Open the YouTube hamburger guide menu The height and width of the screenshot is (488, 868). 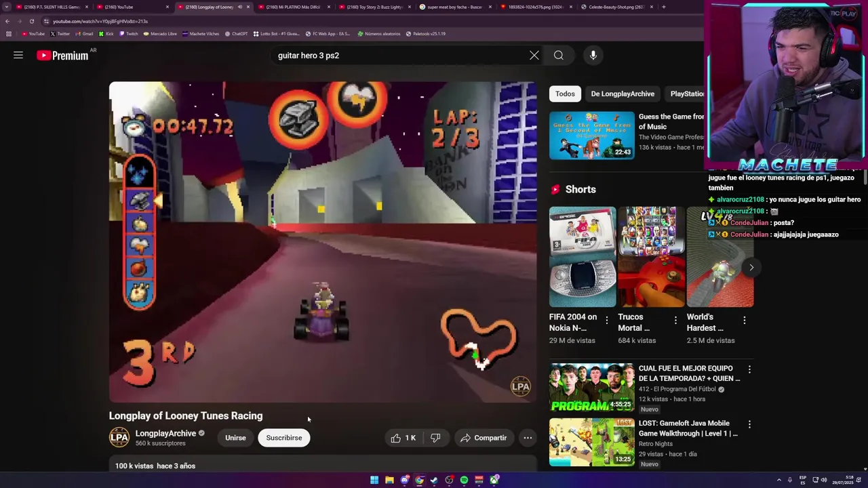coord(18,56)
